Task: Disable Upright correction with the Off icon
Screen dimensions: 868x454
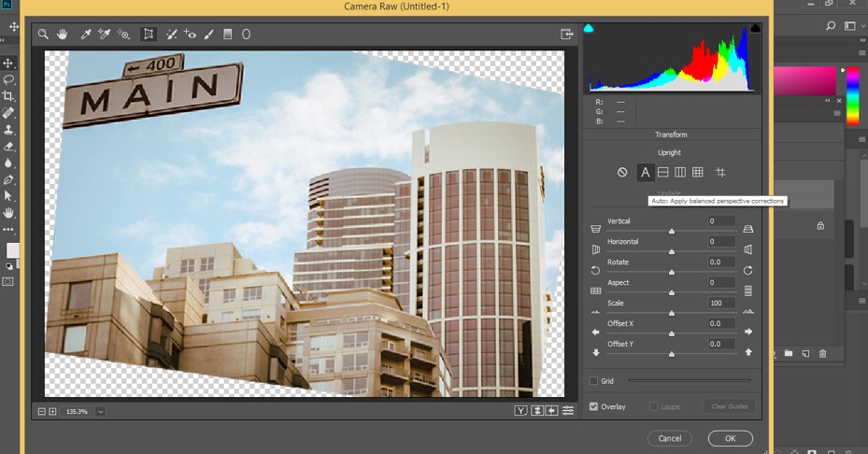Action: pos(622,173)
